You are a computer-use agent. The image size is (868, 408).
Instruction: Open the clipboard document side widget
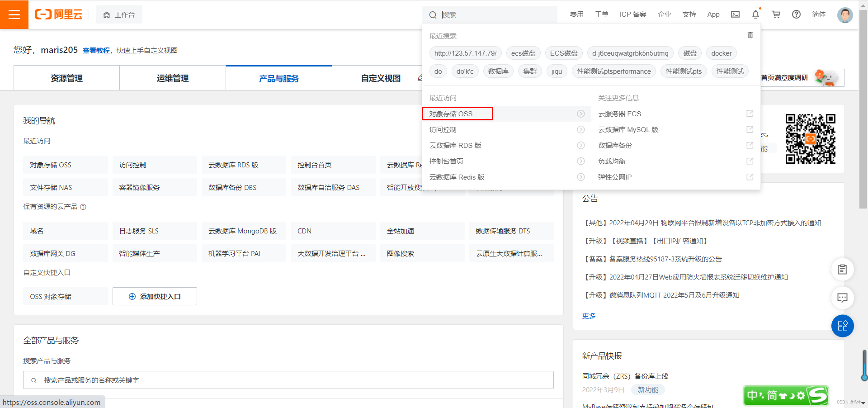coord(842,269)
